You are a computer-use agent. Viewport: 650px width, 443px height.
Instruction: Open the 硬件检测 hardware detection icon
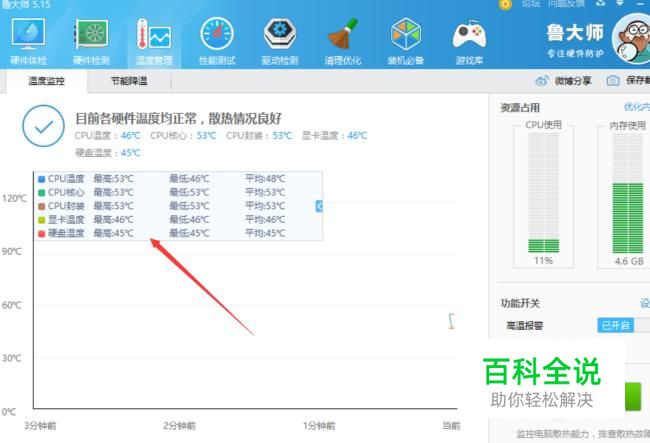tap(92, 41)
